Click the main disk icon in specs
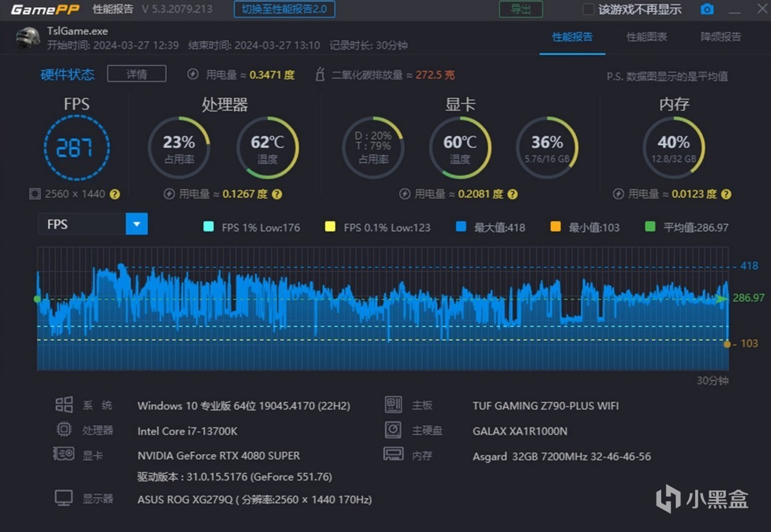The height and width of the screenshot is (532, 771). click(x=393, y=430)
